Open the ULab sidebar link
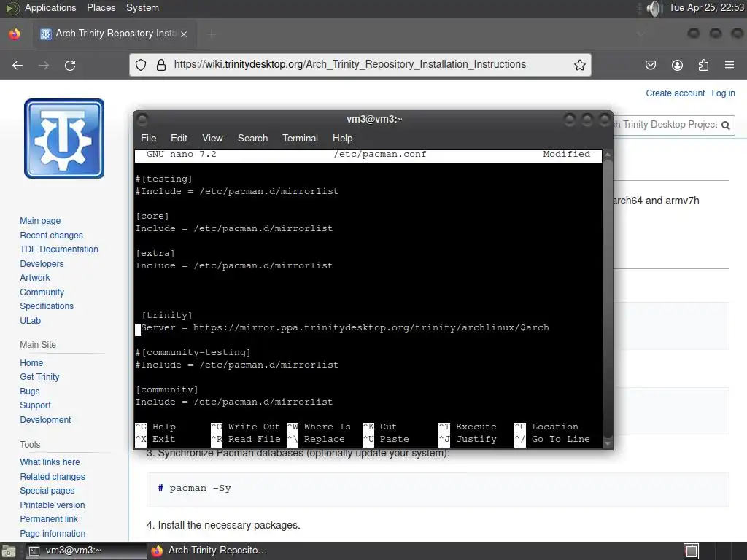 (30, 321)
